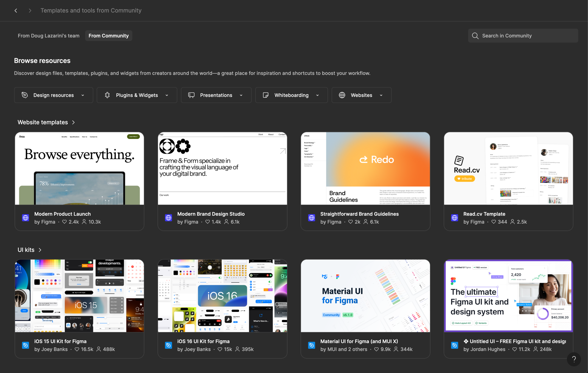Select the Websites globe icon

coord(342,95)
